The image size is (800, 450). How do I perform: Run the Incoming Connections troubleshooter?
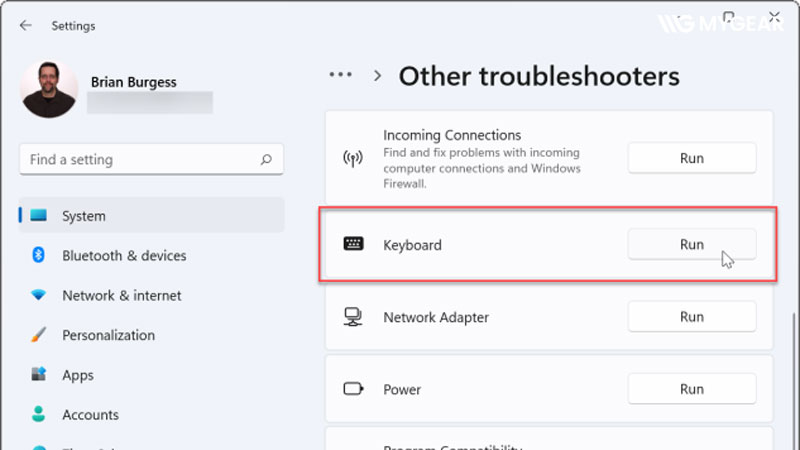point(691,158)
